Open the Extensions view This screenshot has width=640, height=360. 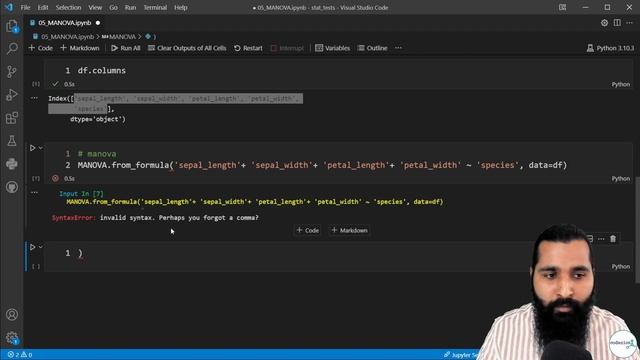coord(12,118)
